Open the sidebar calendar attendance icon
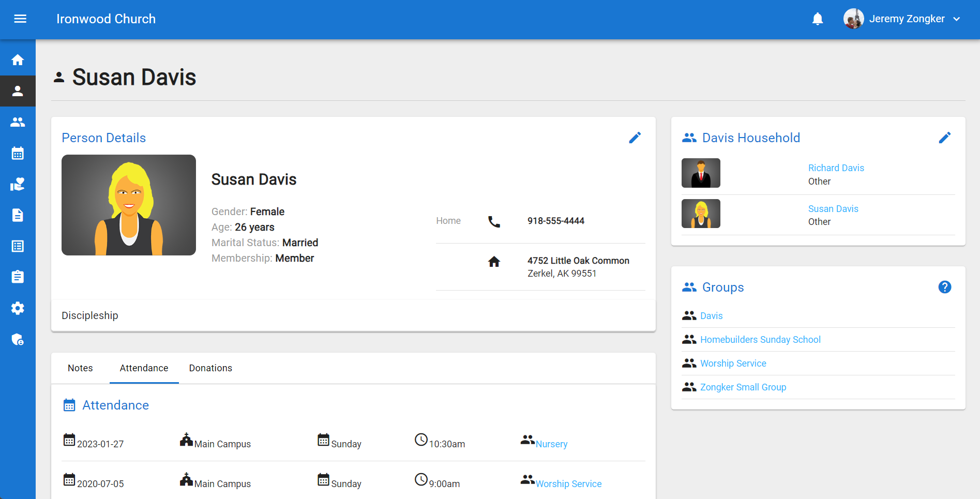Screen dimensions: 980x499 point(18,153)
